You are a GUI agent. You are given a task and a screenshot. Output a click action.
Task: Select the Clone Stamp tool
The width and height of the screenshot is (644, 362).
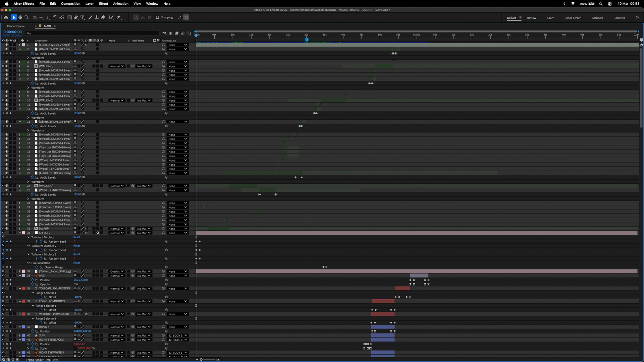[x=97, y=17]
